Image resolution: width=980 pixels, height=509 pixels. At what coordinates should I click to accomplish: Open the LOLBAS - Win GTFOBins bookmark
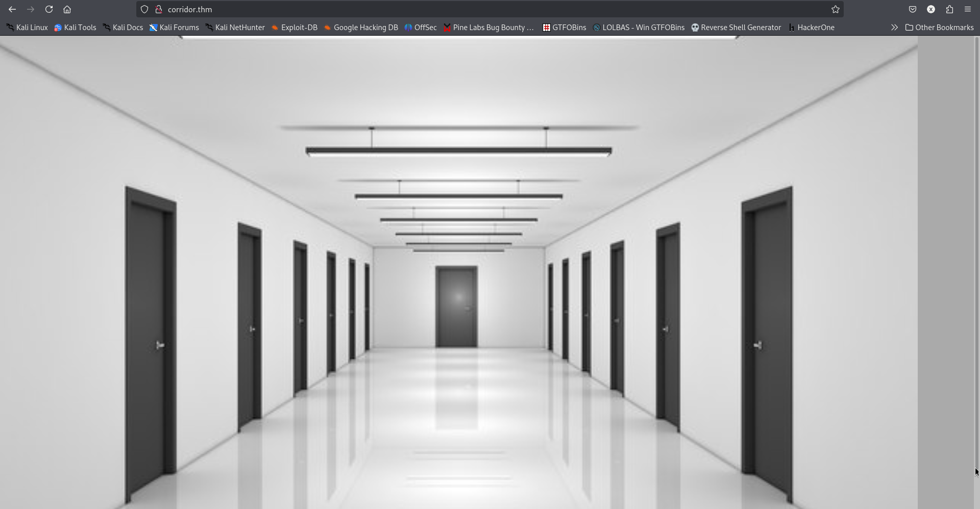coord(639,28)
